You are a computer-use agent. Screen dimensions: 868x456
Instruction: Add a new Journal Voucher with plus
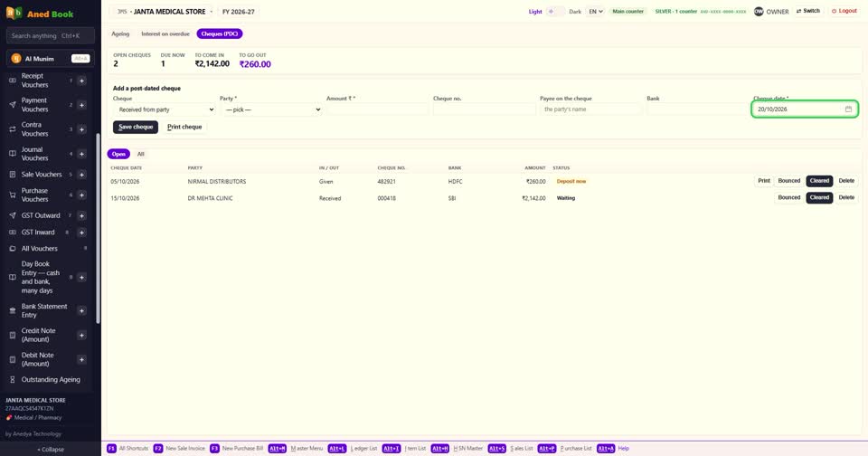(x=82, y=154)
